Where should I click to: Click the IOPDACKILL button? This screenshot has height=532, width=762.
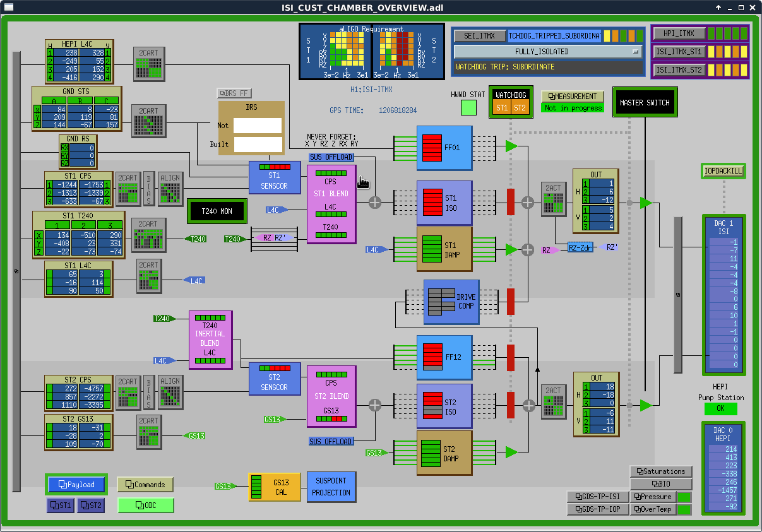[723, 171]
